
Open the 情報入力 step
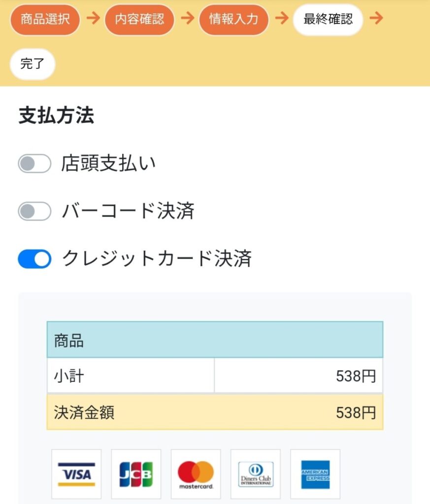(x=233, y=20)
